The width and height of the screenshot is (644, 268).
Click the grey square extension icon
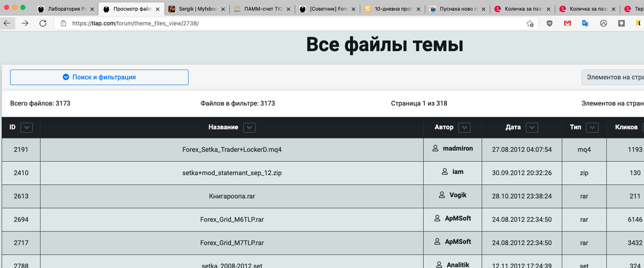(622, 23)
